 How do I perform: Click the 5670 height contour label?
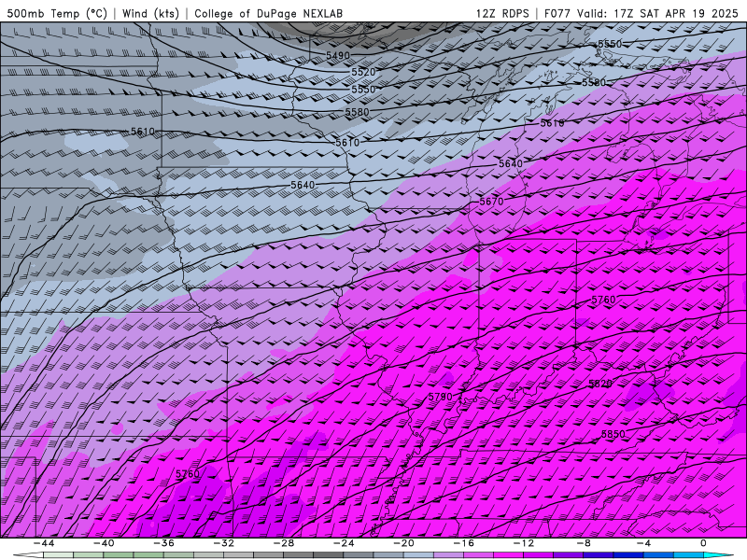pos(491,202)
